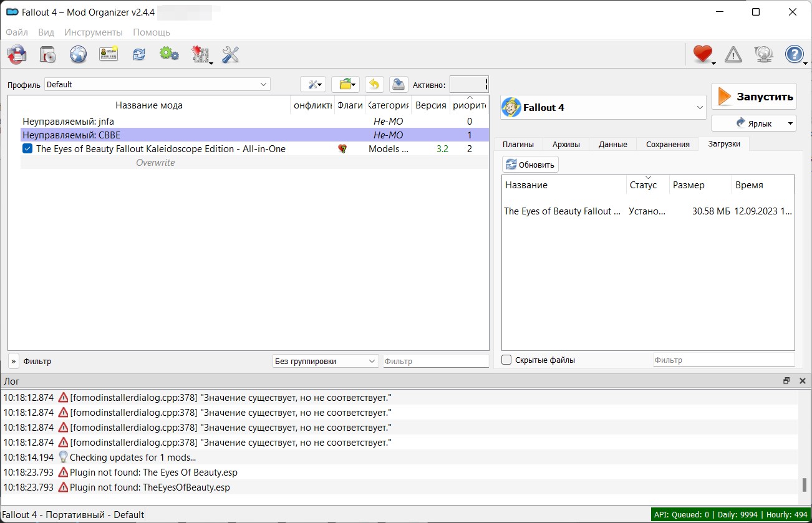Open the Файл menu
The image size is (812, 523).
[x=17, y=32]
